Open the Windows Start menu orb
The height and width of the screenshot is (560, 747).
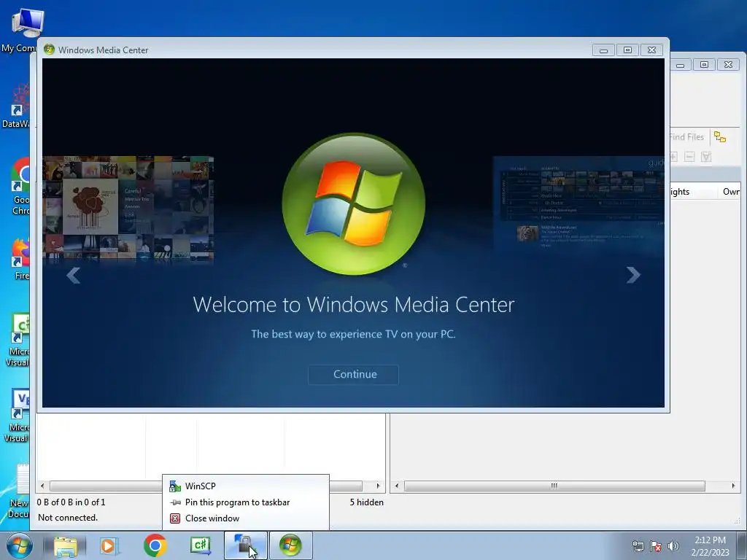click(20, 545)
